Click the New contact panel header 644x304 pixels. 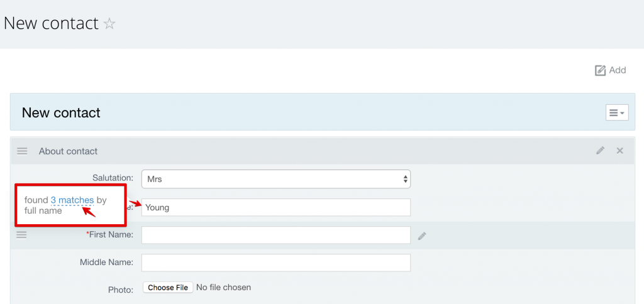(x=323, y=112)
